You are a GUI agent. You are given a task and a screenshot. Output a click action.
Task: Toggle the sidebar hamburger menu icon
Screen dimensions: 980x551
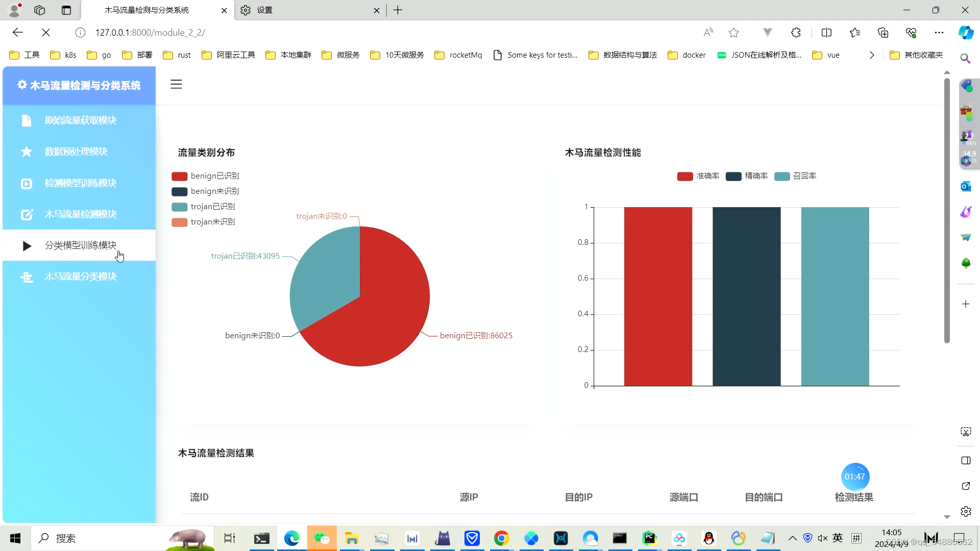coord(176,84)
